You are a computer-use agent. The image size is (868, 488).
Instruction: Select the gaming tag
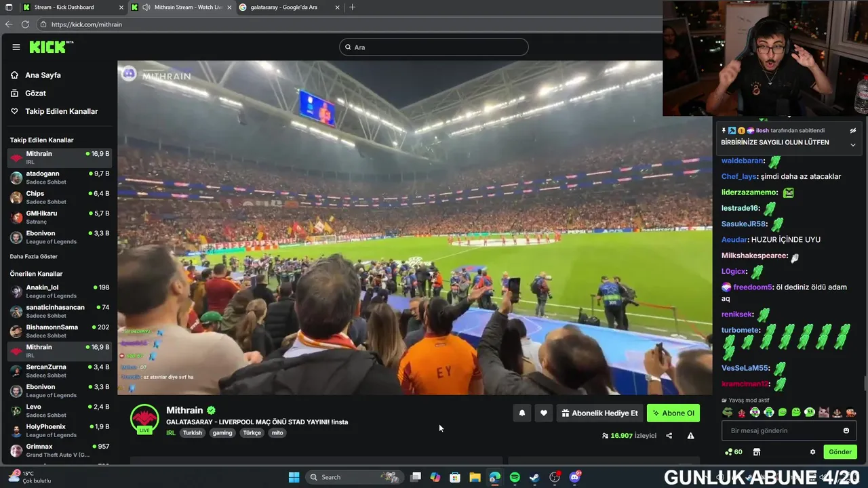pyautogui.click(x=222, y=432)
